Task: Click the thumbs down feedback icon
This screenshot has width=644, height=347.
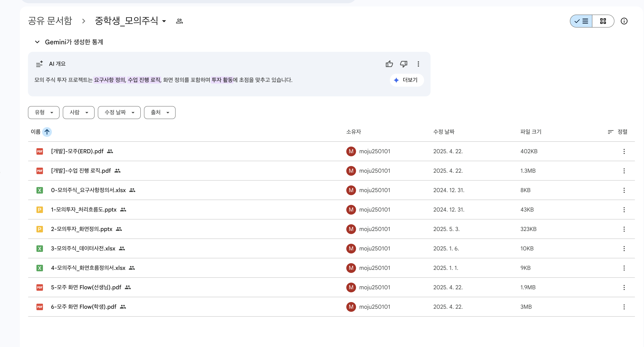Action: (x=403, y=64)
